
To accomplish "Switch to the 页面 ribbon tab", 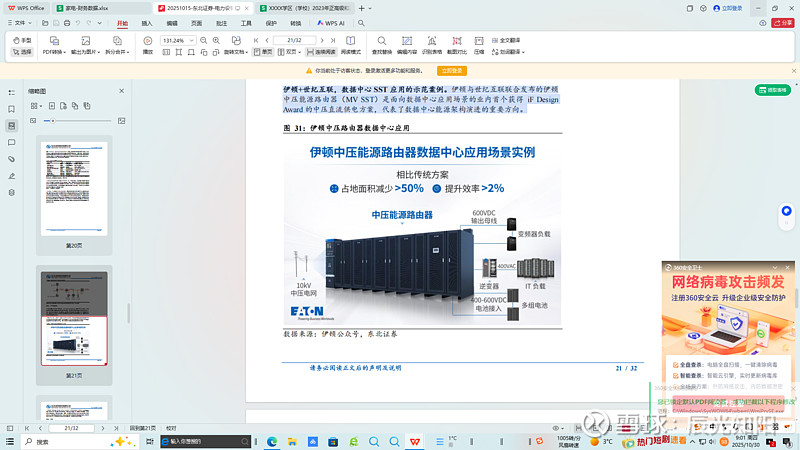I will tap(196, 23).
